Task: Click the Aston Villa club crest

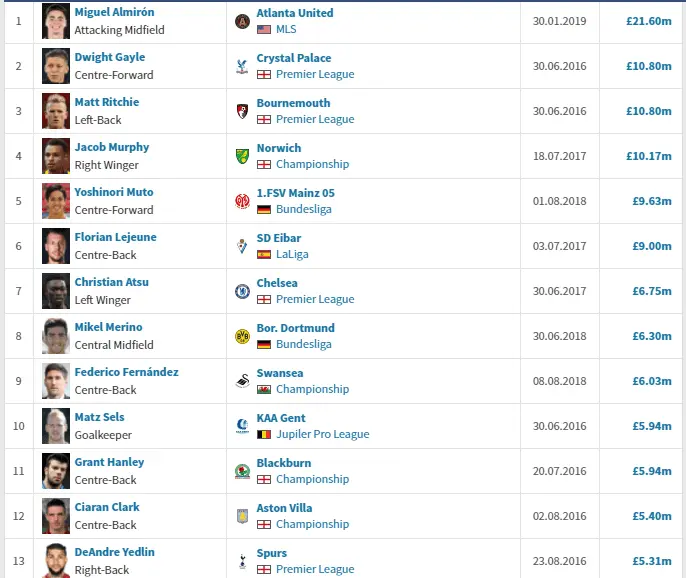Action: click(x=242, y=516)
